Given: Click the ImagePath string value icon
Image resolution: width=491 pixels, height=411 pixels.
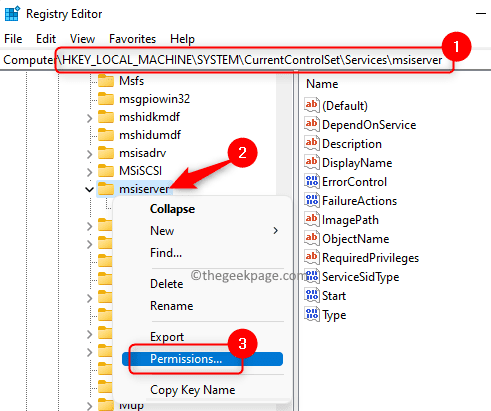Looking at the screenshot, I should click(312, 220).
